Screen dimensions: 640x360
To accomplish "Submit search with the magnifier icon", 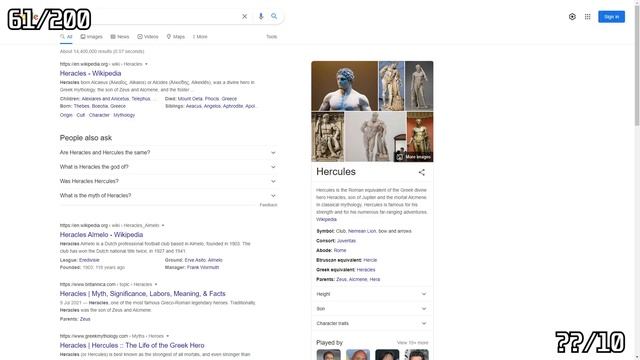I will (274, 16).
